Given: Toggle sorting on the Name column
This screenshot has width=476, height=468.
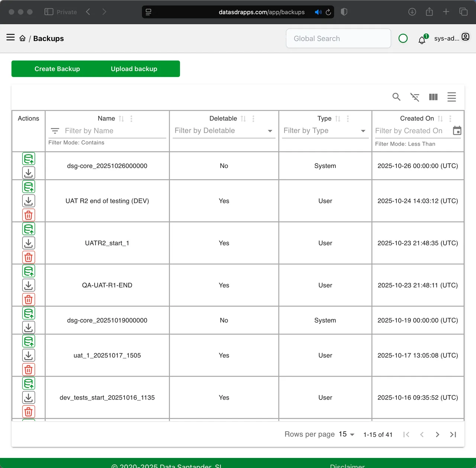Looking at the screenshot, I should coord(121,118).
